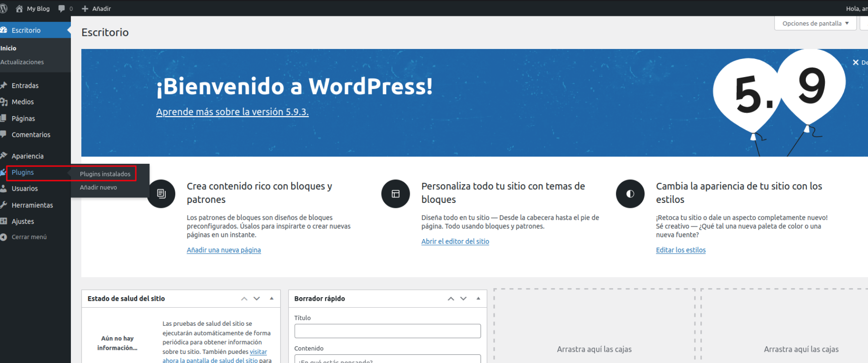Open the My Blog home icon
This screenshot has width=868, height=363.
point(19,9)
